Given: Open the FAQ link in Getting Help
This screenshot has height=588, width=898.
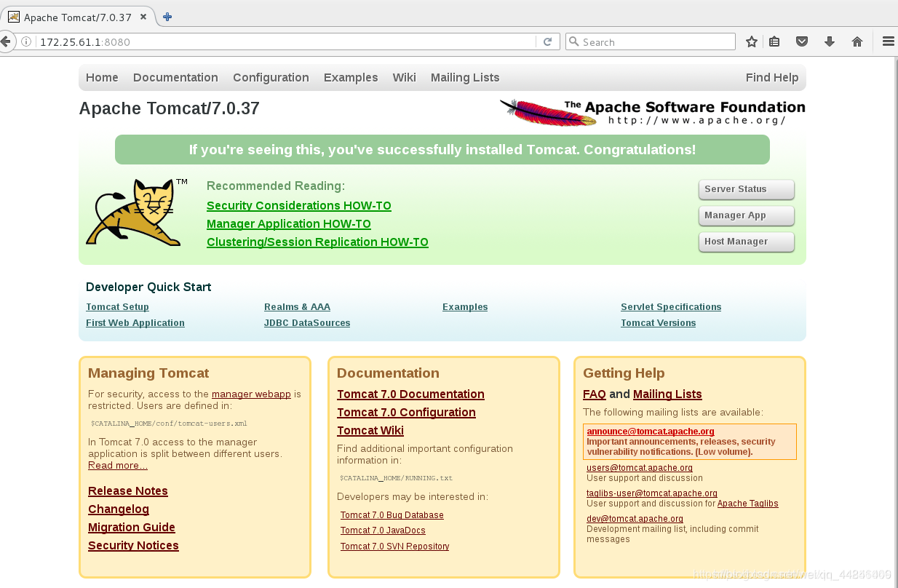Looking at the screenshot, I should coord(595,394).
